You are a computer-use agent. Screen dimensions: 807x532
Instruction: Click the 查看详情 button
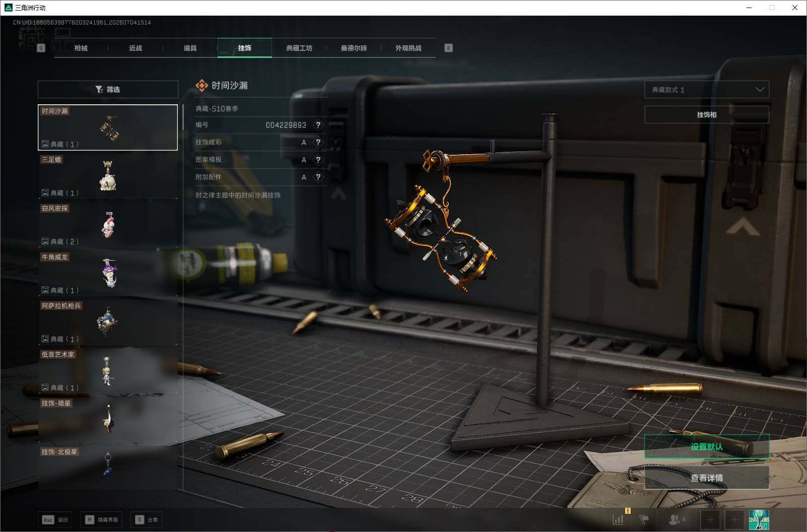(707, 478)
